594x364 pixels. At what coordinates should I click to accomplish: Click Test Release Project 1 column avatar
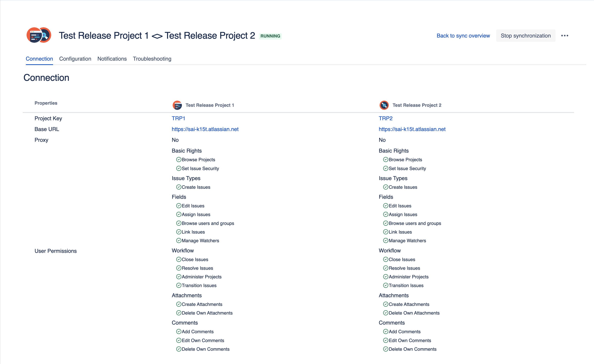coord(177,105)
